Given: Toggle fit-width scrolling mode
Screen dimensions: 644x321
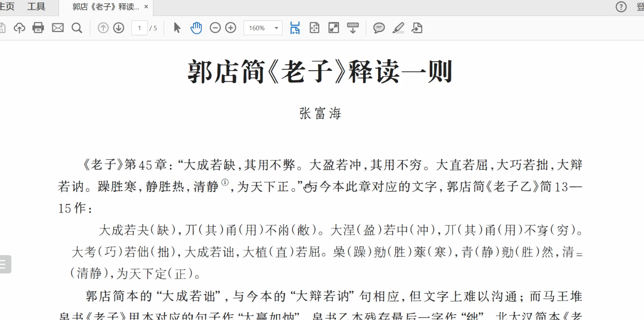Looking at the screenshot, I should click(295, 28).
